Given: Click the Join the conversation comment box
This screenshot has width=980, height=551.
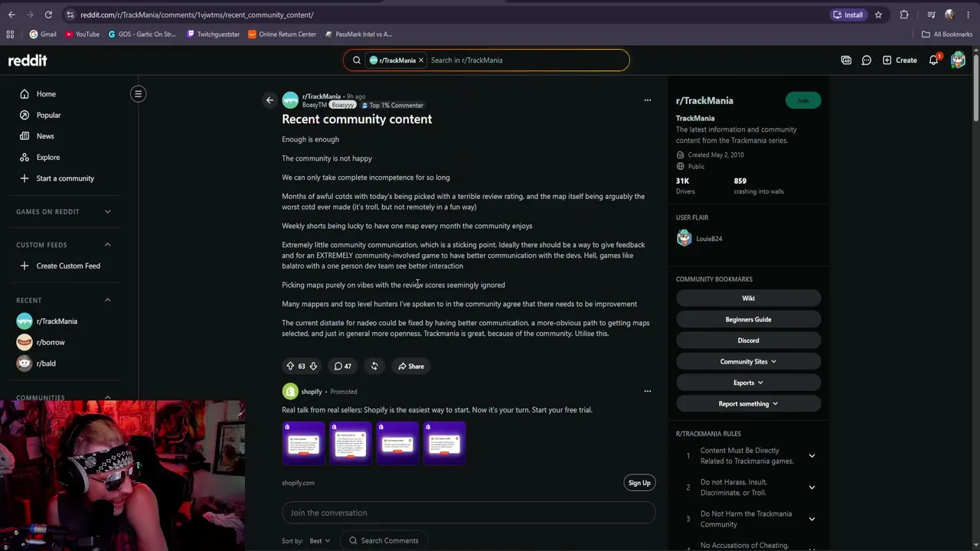Looking at the screenshot, I should tap(469, 513).
